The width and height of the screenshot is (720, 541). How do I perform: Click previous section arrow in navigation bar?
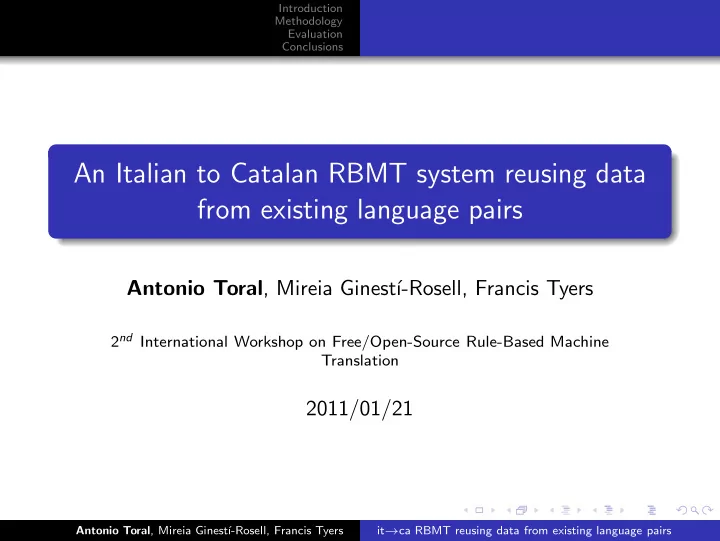click(595, 510)
